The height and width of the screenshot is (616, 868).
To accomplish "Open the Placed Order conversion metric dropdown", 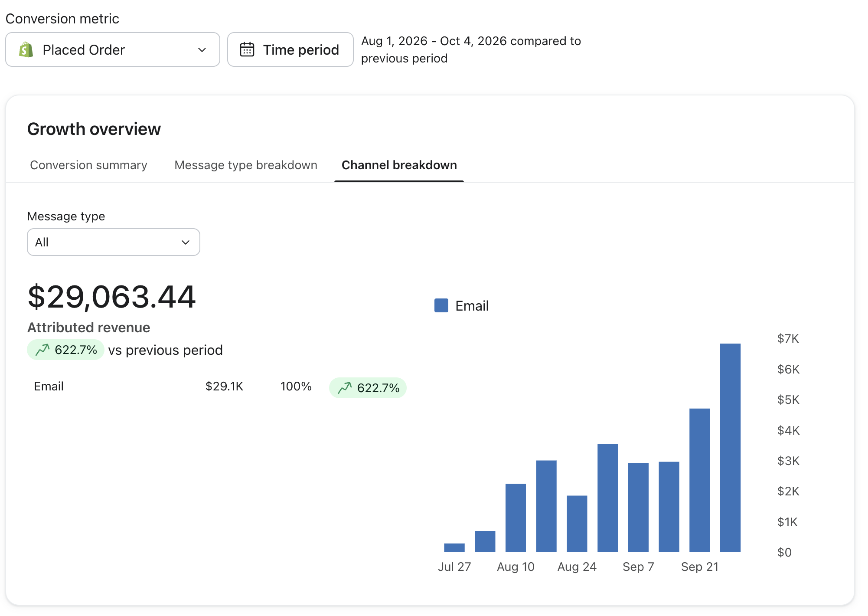I will click(x=113, y=49).
